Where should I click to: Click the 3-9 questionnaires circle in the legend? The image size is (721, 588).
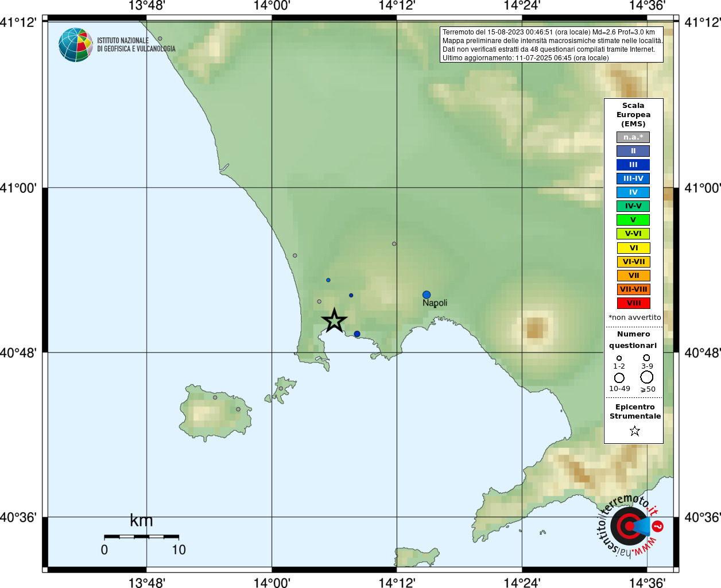click(x=647, y=358)
